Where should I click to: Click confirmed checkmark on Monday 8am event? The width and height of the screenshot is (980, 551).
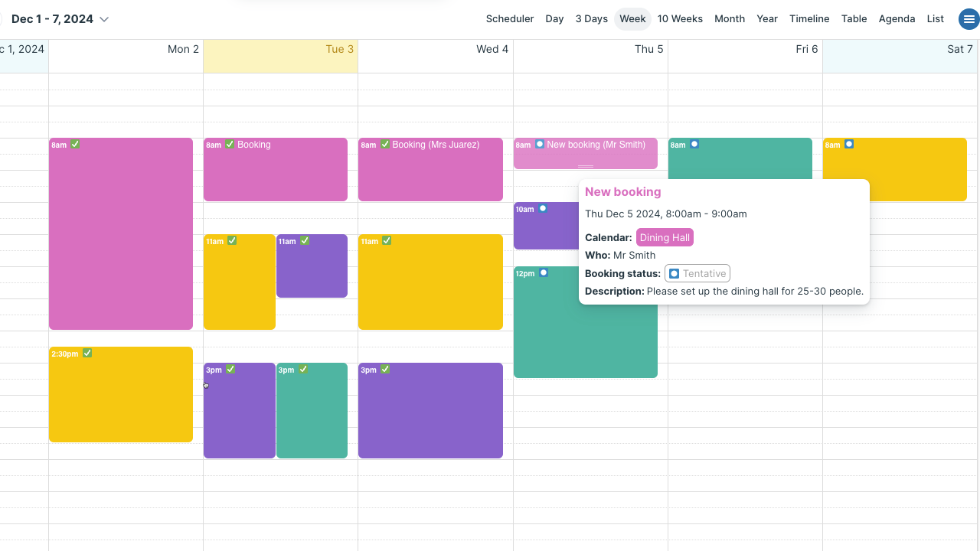[x=75, y=144]
